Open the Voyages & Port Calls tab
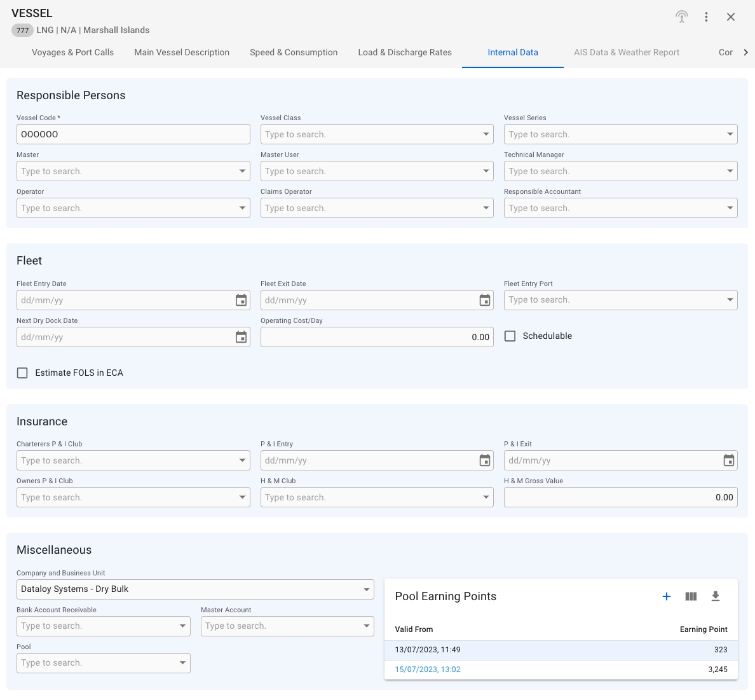This screenshot has width=755, height=700. click(72, 53)
